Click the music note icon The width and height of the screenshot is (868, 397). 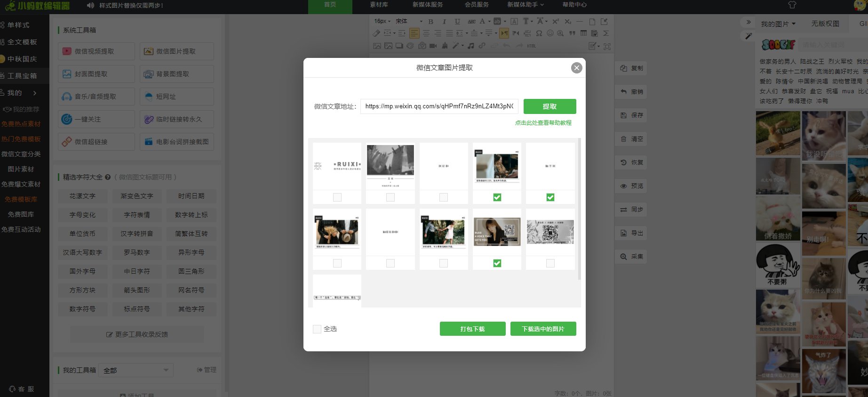(470, 46)
